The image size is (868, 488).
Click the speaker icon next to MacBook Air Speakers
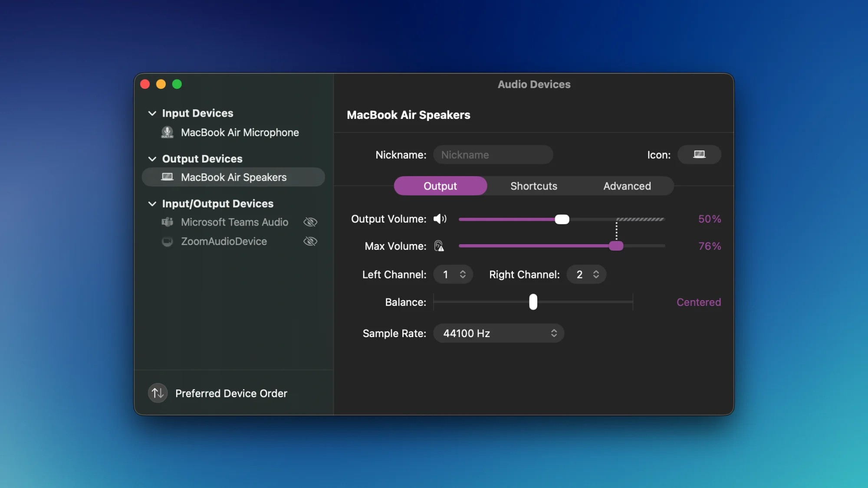click(168, 177)
